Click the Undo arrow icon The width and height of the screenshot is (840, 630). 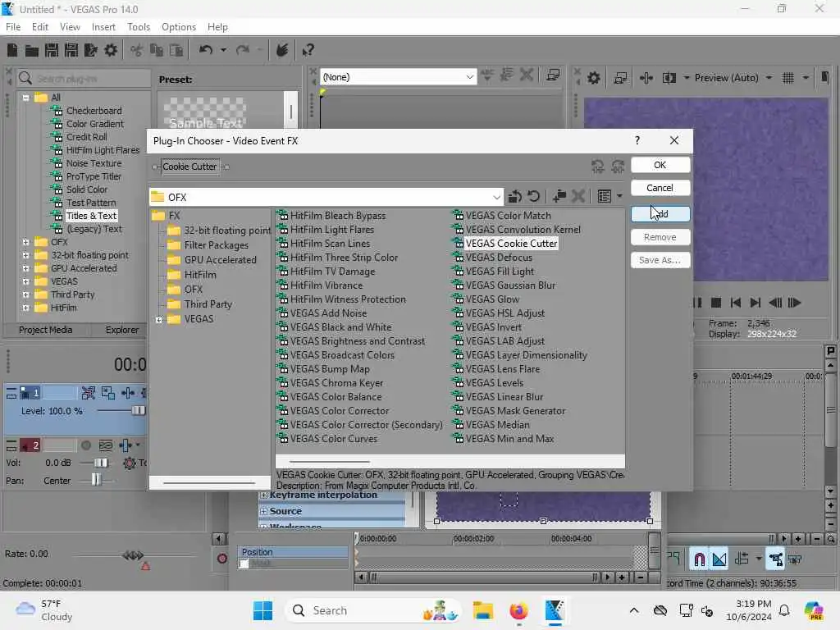click(x=206, y=50)
